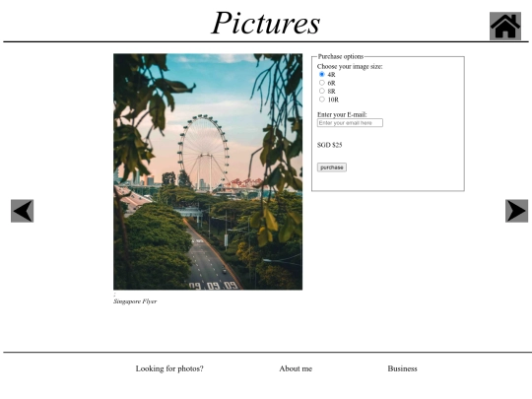The width and height of the screenshot is (532, 399).
Task: Click the Enter your E-mail label
Action: pos(342,114)
